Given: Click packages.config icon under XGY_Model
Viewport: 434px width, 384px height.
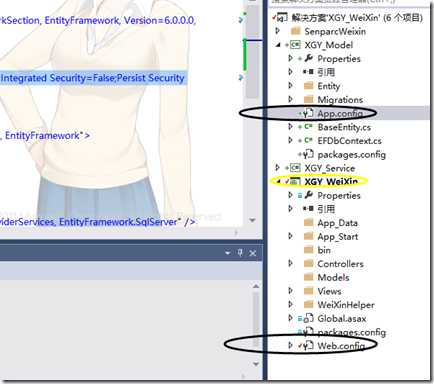Looking at the screenshot, I should tap(309, 154).
